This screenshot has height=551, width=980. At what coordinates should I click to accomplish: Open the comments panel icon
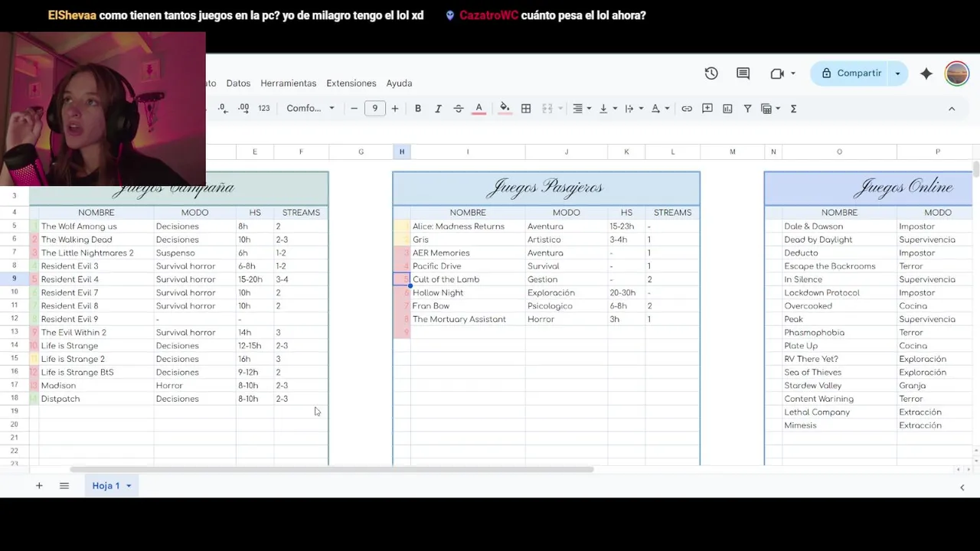click(743, 73)
